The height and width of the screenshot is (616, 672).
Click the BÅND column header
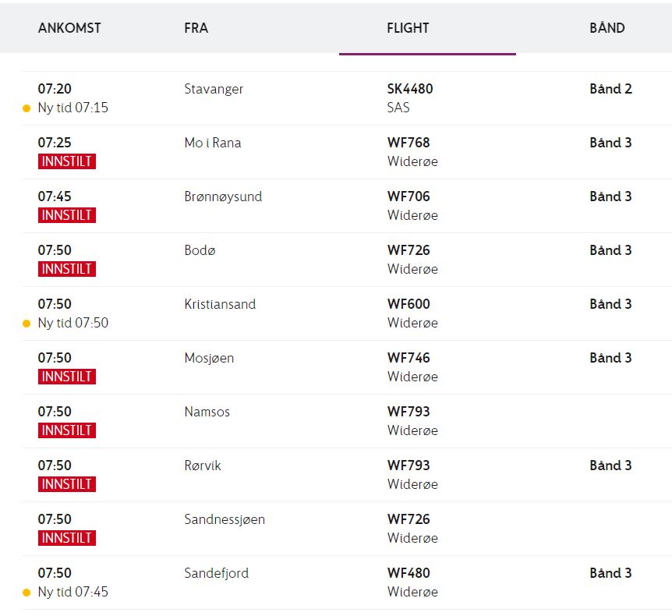point(607,28)
